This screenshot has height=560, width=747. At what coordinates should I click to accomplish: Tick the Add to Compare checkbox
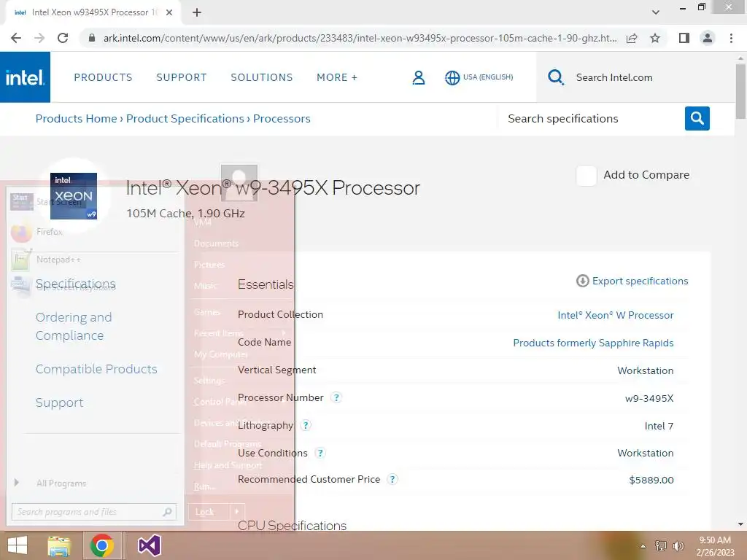click(x=586, y=176)
